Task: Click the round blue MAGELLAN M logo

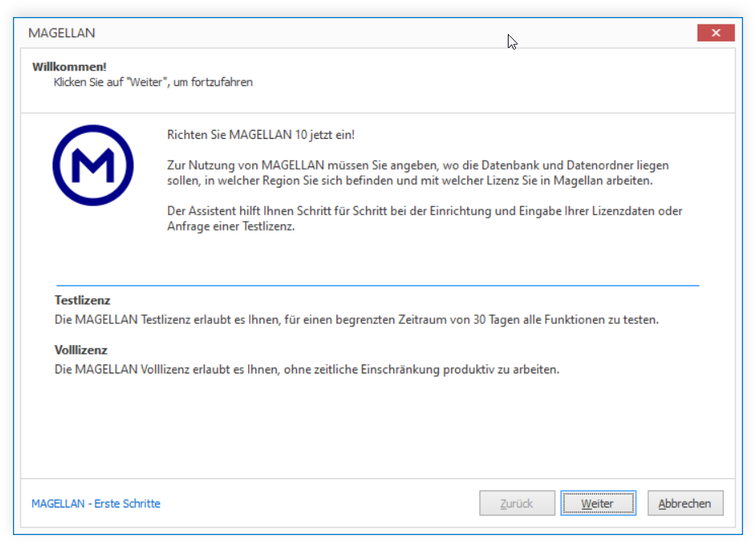Action: (93, 166)
